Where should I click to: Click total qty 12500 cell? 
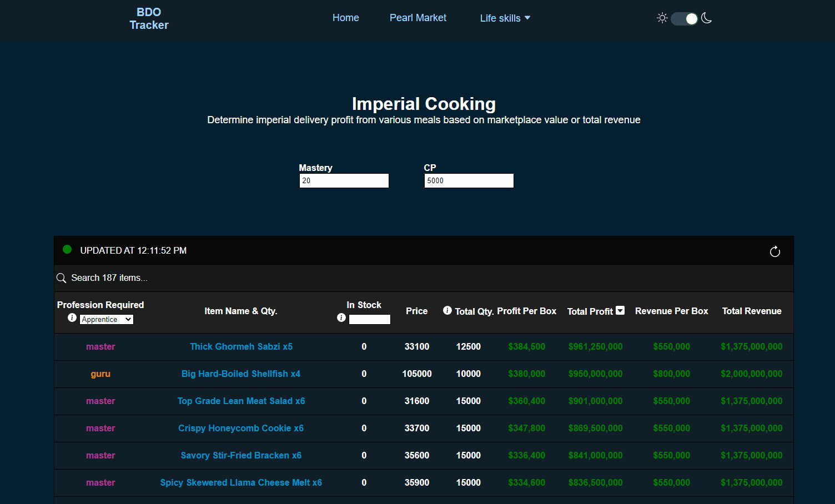click(469, 346)
